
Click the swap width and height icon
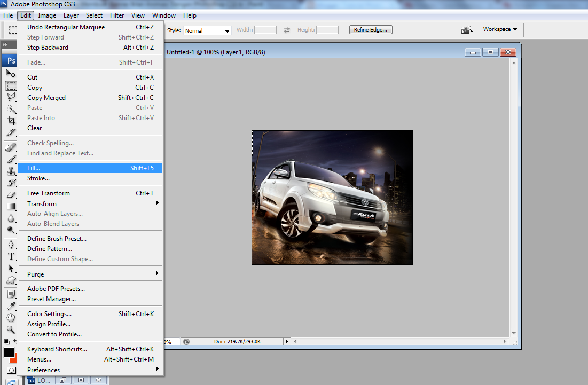[287, 30]
